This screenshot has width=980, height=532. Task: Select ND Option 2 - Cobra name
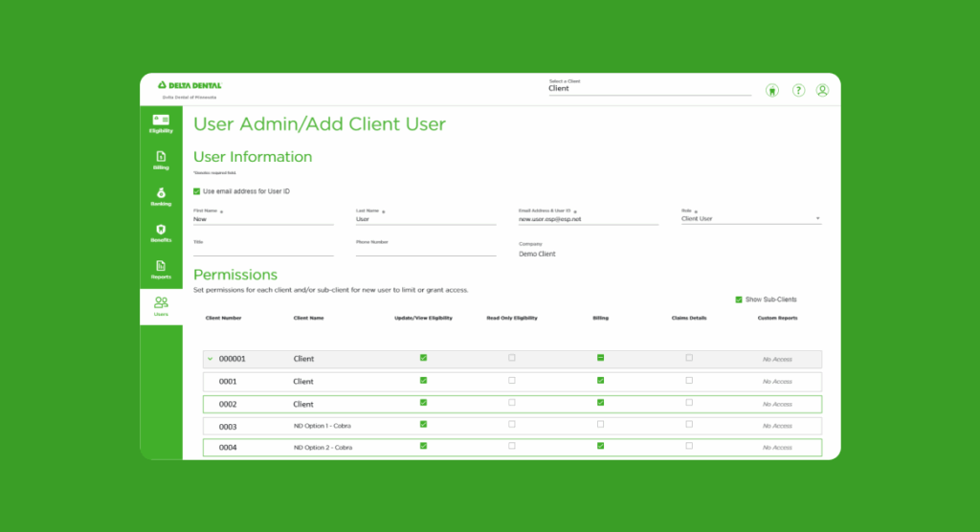click(323, 448)
